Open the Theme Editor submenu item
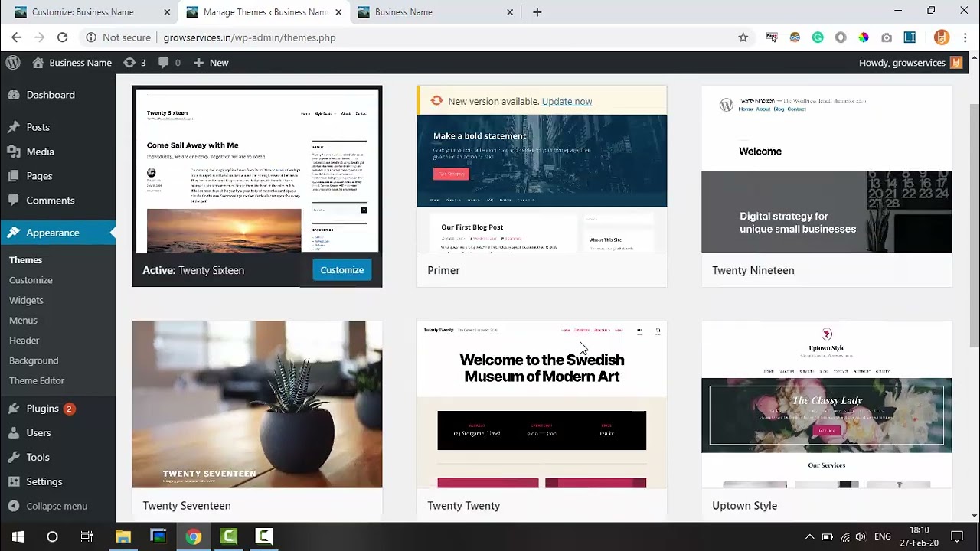 coord(37,380)
